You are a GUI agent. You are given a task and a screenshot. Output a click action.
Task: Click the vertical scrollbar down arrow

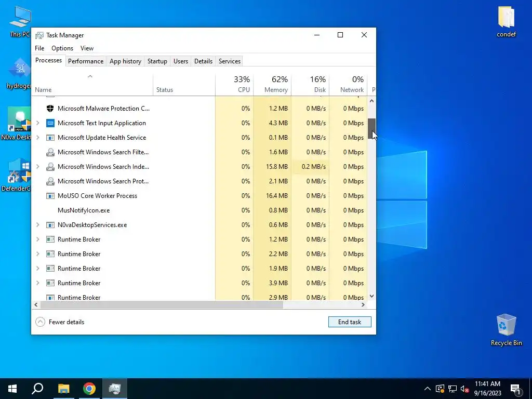372,296
